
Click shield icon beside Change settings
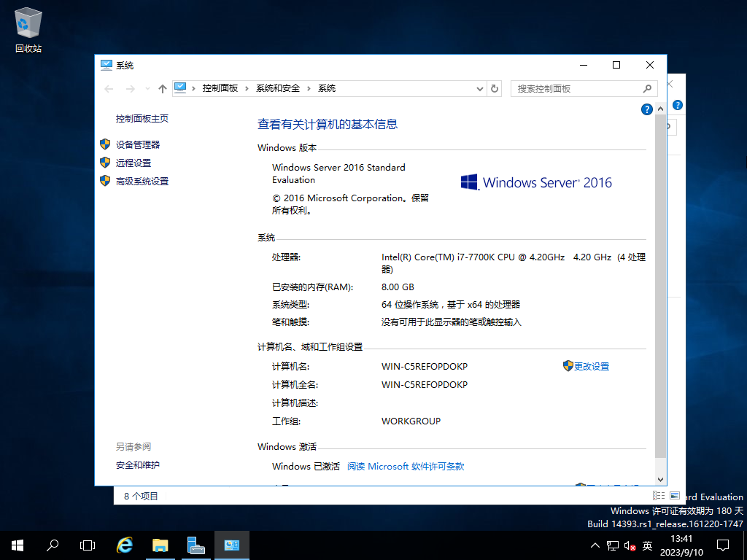(x=568, y=366)
